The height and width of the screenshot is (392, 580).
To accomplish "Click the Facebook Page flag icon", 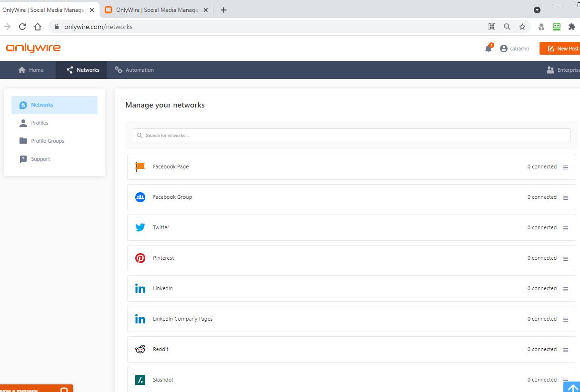I will tap(140, 167).
